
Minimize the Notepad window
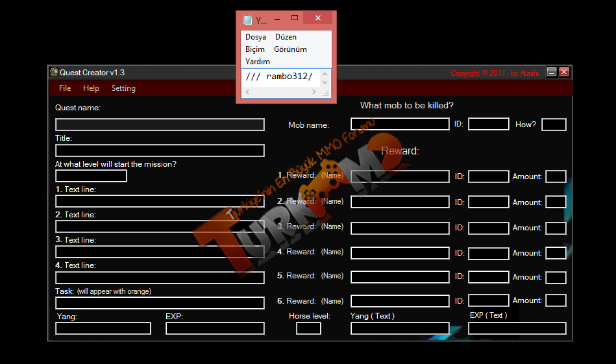coord(277,18)
